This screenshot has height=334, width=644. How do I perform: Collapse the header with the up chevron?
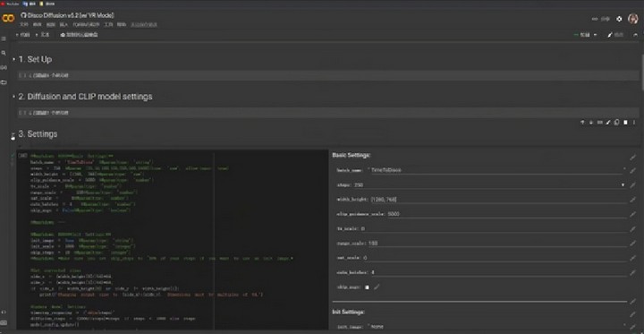pos(636,35)
